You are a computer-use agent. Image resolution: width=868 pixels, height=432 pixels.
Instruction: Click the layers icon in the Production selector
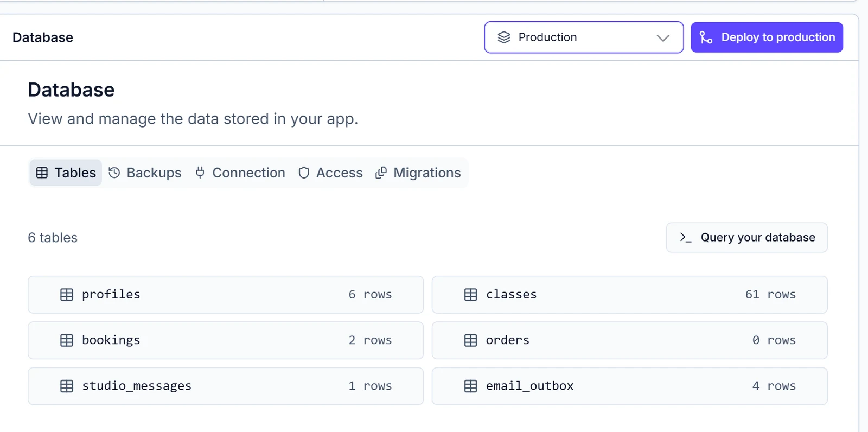pyautogui.click(x=504, y=37)
